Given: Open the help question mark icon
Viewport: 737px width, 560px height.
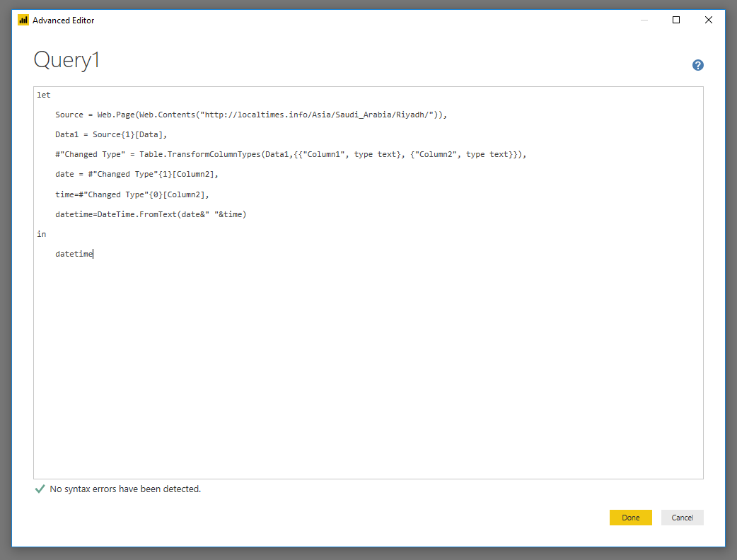Looking at the screenshot, I should coord(697,65).
